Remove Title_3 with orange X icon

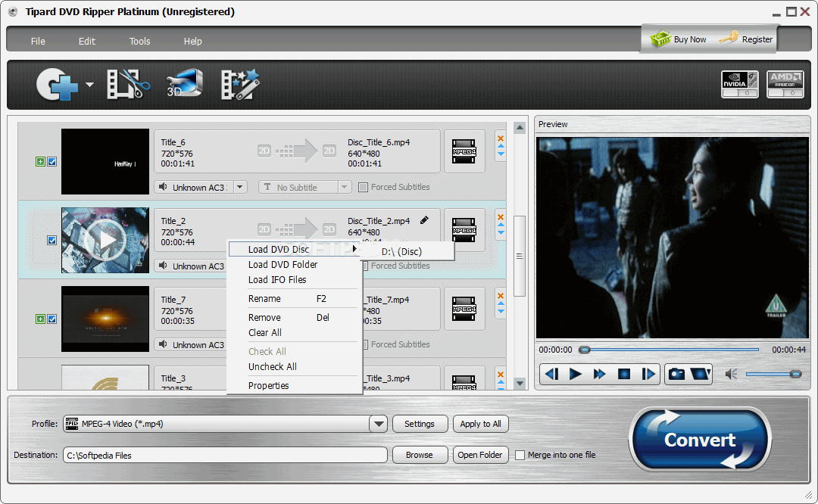coord(501,375)
